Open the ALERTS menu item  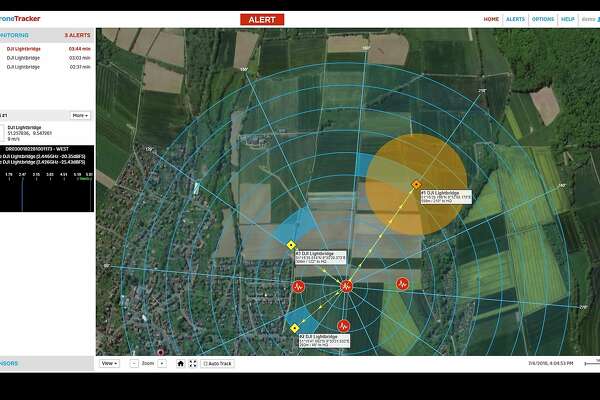[x=515, y=19]
